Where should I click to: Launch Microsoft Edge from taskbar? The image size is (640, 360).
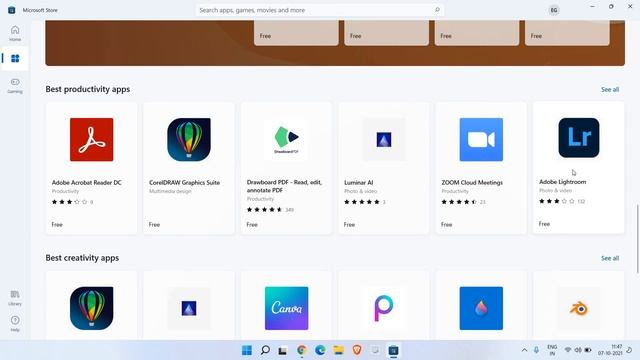pos(320,350)
